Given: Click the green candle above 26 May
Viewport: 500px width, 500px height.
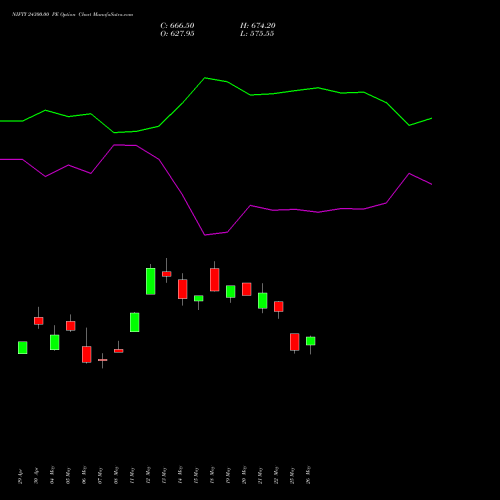Looking at the screenshot, I should 311,341.
